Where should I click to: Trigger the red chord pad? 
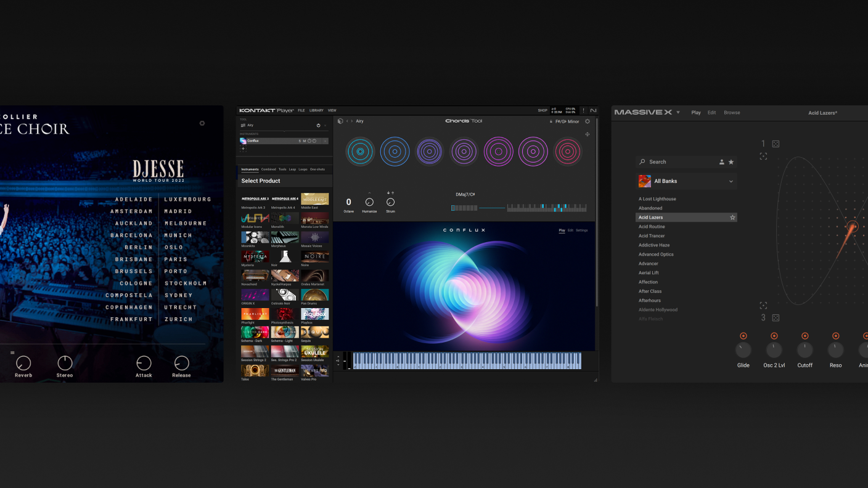pos(568,151)
